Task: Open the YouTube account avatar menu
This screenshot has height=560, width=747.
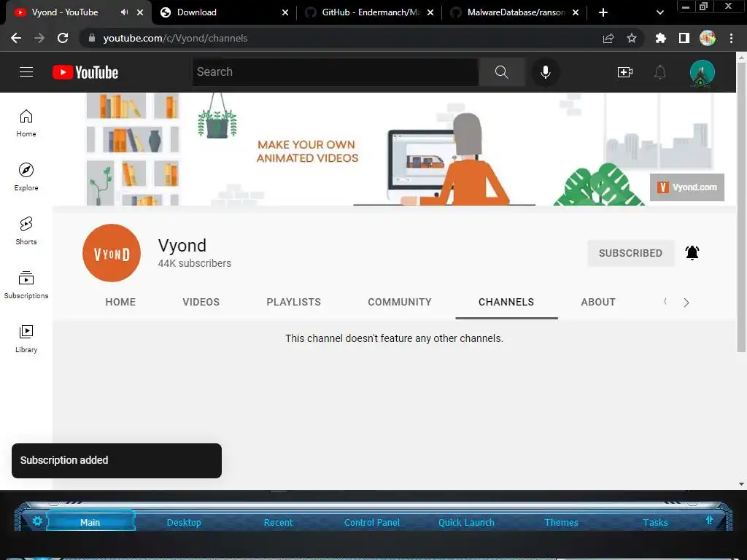Action: [x=703, y=73]
